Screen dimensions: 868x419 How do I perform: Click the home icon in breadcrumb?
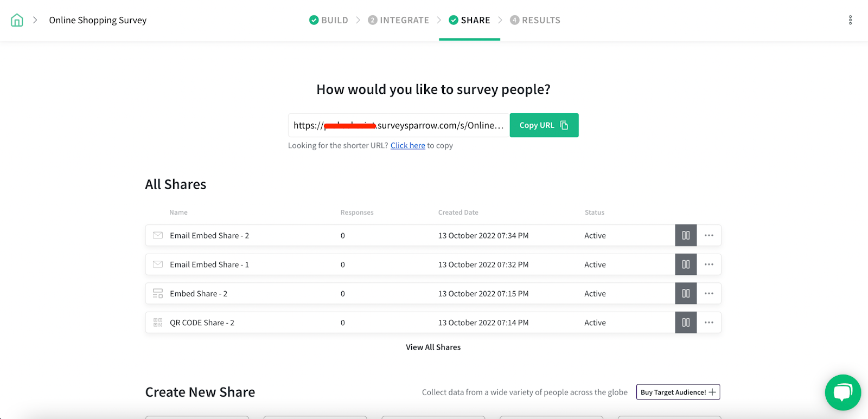click(17, 21)
